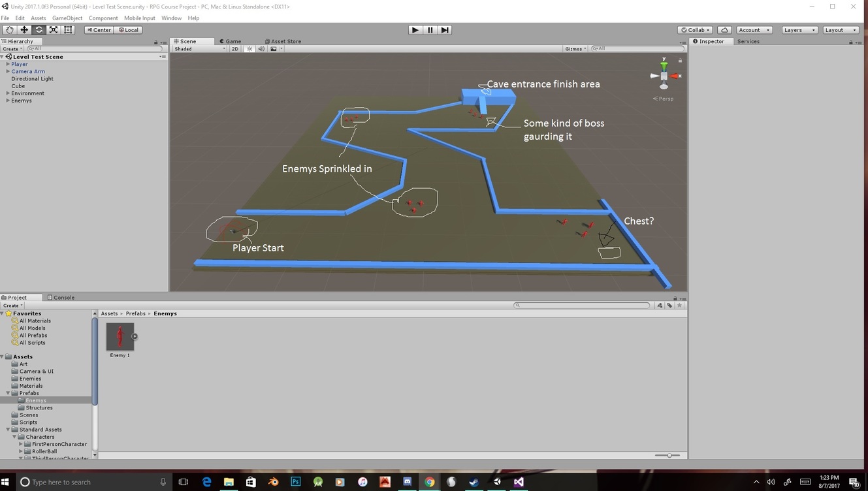Select the Structures folder

(x=39, y=408)
